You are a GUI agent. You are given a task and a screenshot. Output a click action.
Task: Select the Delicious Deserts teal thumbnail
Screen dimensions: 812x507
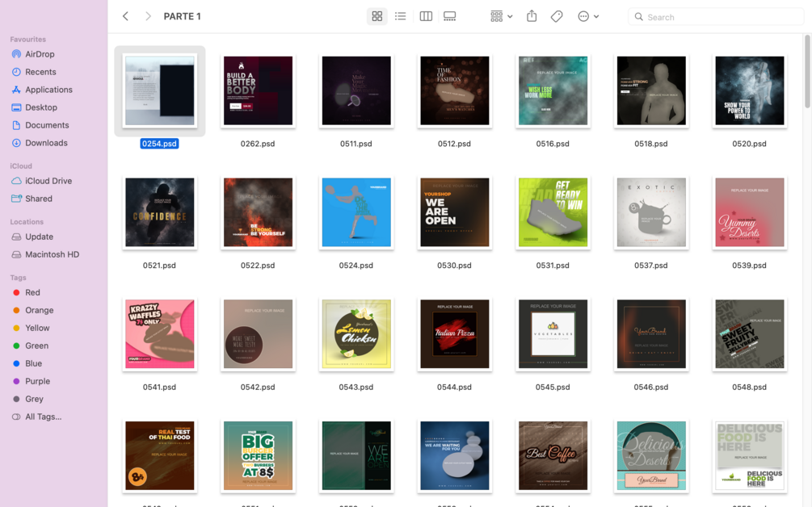pos(651,455)
